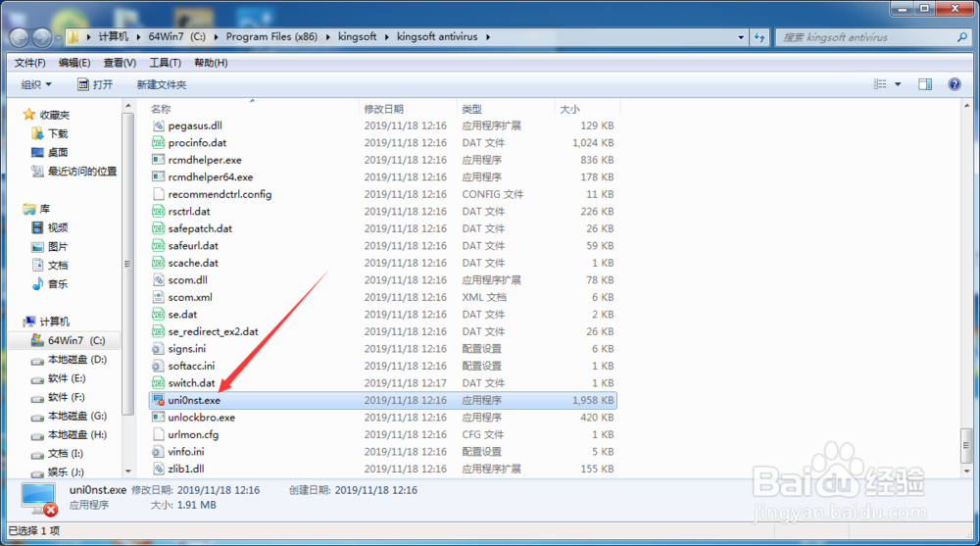Select the rcmdhelper.exe file icon
The height and width of the screenshot is (546, 980).
158,160
